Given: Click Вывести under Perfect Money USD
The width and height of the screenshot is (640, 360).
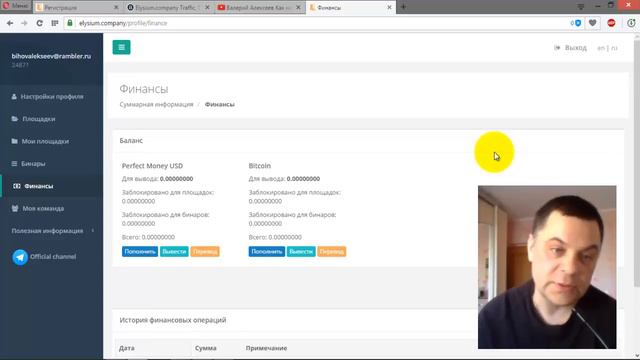Looking at the screenshot, I should pos(174,251).
